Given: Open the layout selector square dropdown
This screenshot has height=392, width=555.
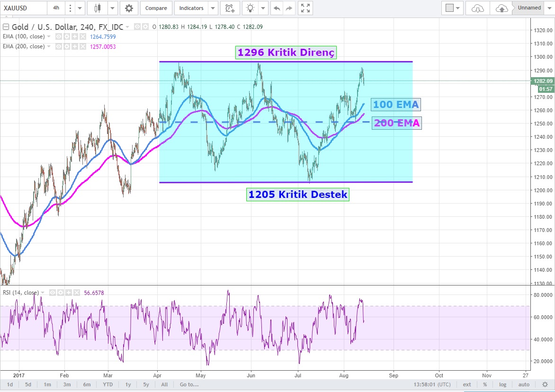Looking at the screenshot, I should [452, 8].
